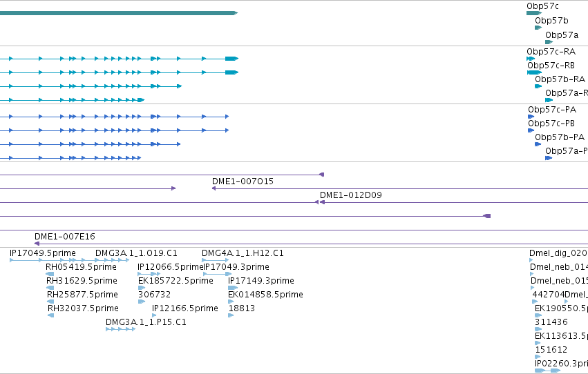Click the DMG4A.1_1.H12.C1 label
Screen dimensions: 588x374
(x=243, y=253)
